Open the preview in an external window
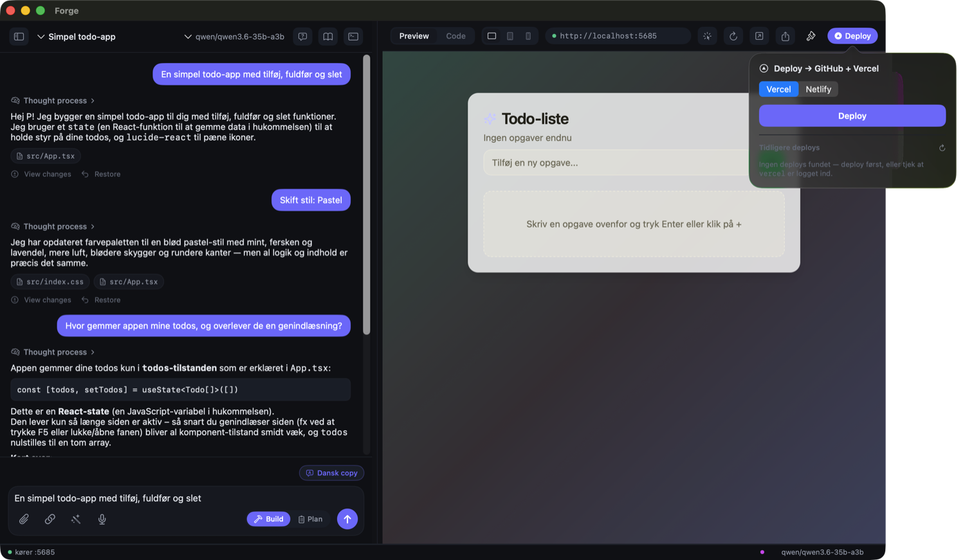 click(759, 36)
